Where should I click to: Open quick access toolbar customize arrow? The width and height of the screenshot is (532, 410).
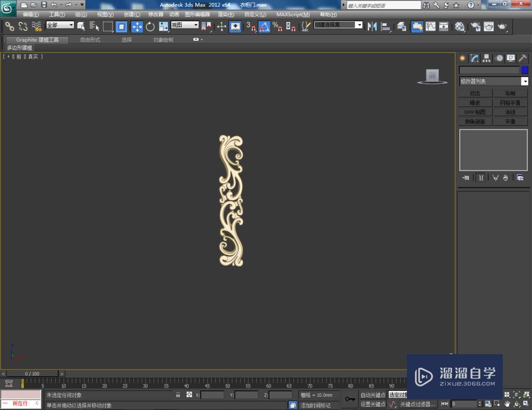click(x=82, y=5)
